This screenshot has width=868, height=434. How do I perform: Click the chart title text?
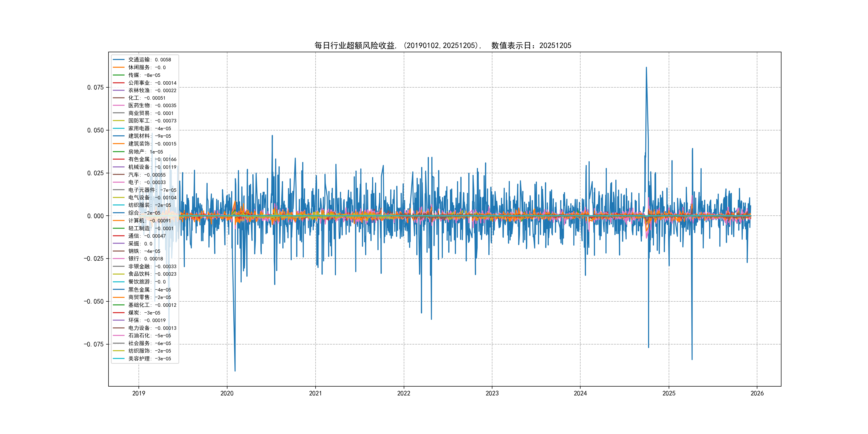(x=442, y=46)
